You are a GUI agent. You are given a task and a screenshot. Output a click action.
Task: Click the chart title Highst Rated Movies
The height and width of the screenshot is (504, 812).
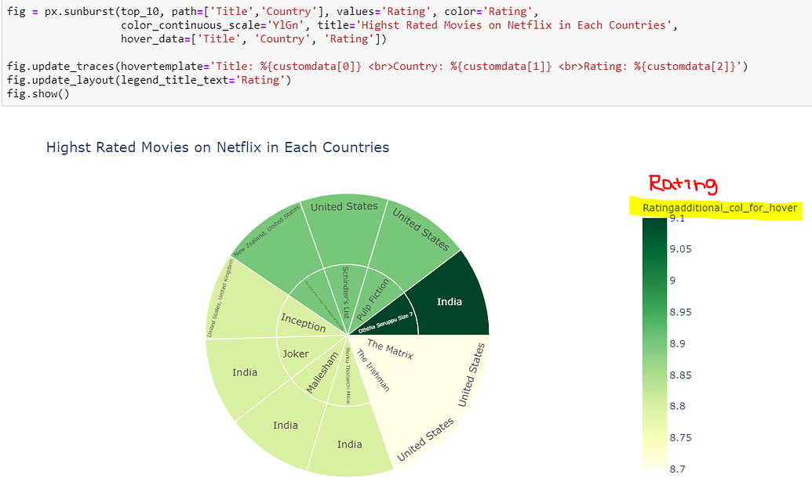217,147
